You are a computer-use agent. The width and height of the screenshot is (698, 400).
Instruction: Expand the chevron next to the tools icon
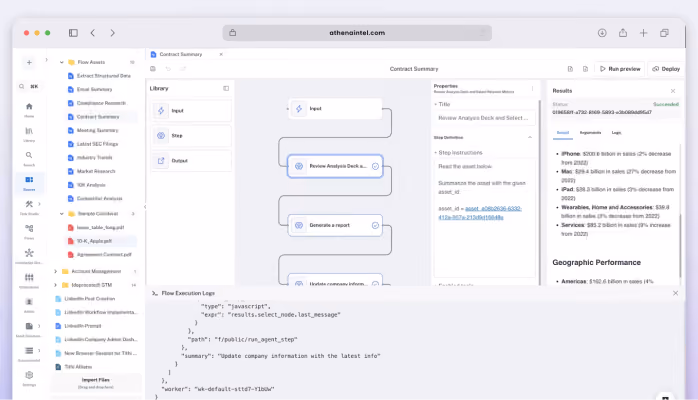(x=40, y=204)
